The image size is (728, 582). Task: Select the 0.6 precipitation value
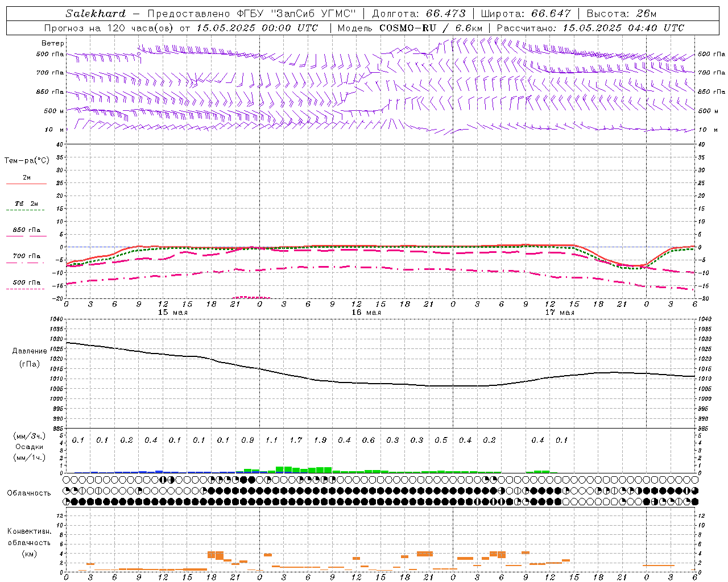click(x=369, y=440)
